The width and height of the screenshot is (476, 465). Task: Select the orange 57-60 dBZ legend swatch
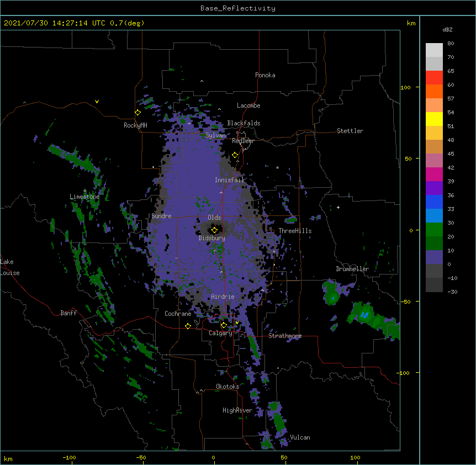pos(434,91)
